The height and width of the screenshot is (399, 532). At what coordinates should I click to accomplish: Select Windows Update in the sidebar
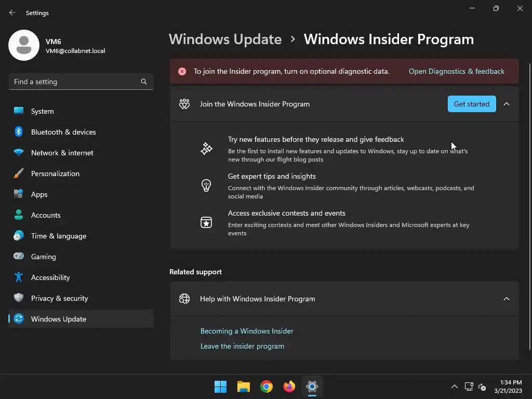click(x=81, y=318)
